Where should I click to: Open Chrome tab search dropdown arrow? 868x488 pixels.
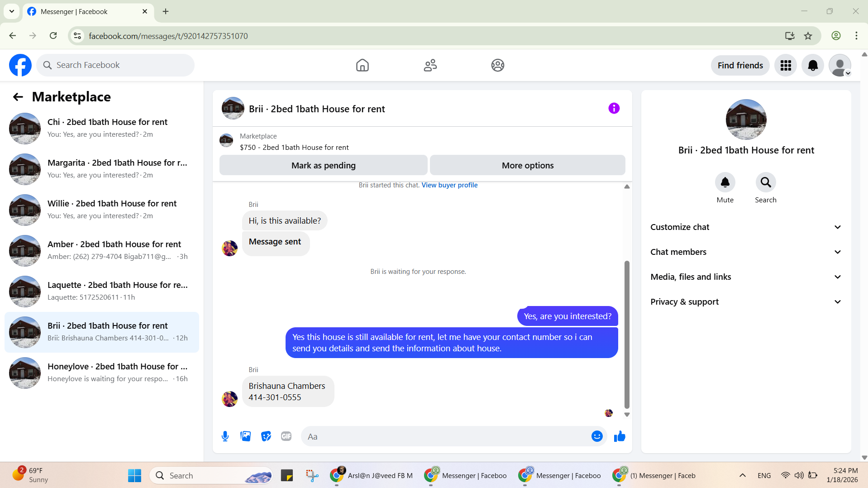tap(12, 11)
